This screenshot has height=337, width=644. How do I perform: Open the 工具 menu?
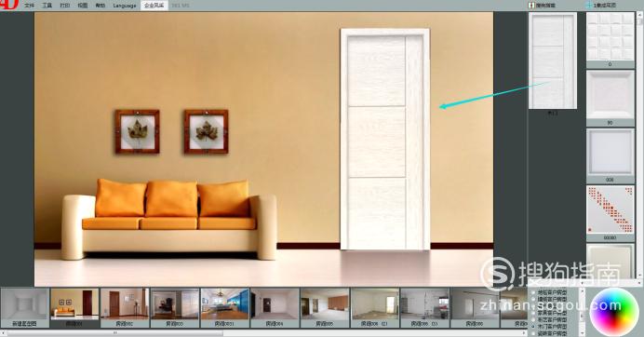(x=47, y=6)
